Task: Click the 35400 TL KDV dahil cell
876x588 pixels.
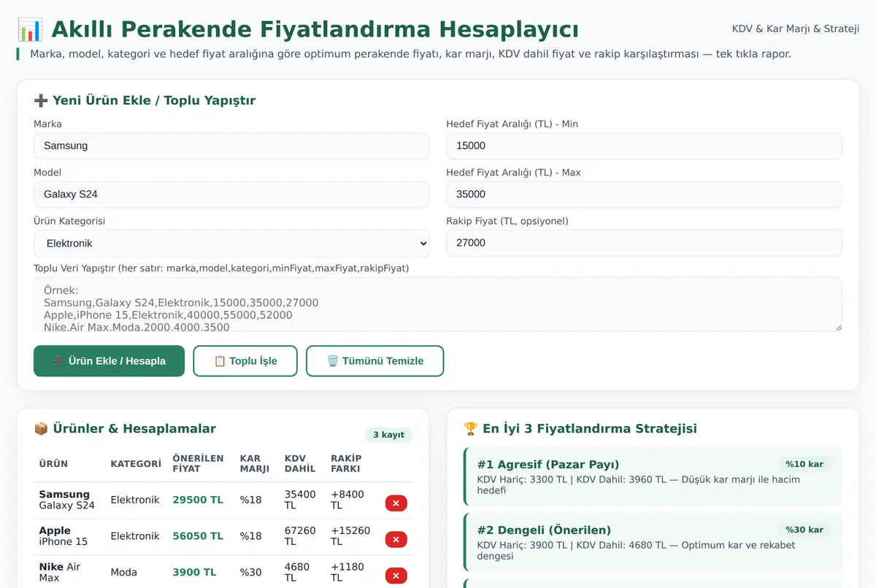Action: click(x=300, y=500)
